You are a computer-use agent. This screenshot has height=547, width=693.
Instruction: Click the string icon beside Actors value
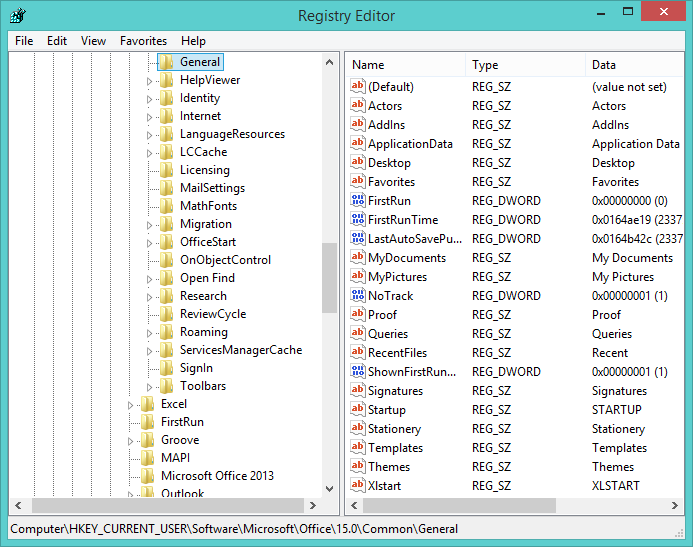tap(358, 106)
